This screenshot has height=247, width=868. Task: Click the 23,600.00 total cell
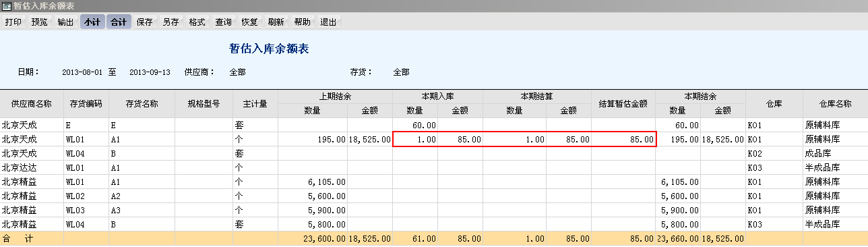click(313, 238)
